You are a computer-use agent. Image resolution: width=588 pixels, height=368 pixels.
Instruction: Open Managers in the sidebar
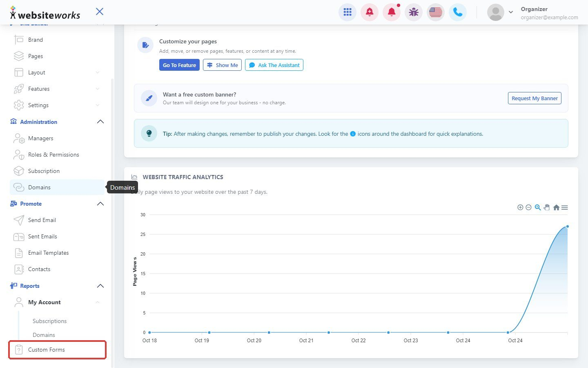click(57, 138)
